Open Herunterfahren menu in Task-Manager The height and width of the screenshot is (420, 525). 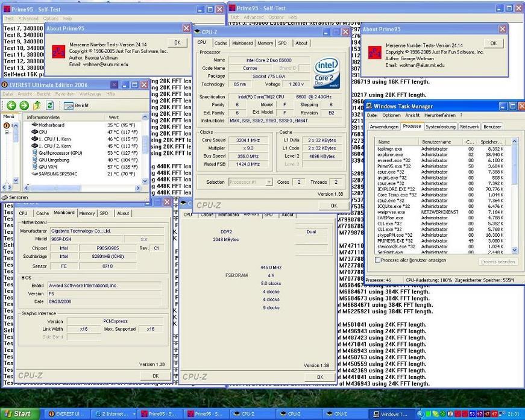point(439,115)
